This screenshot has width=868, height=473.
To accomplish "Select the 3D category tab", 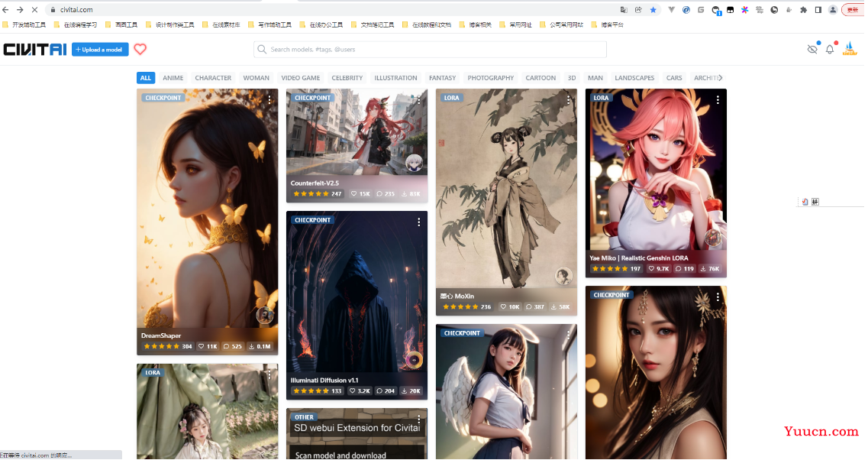I will point(572,78).
